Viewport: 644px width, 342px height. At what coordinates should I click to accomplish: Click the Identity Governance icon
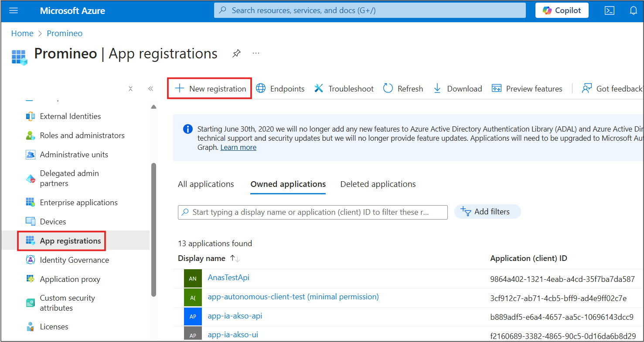coord(30,260)
